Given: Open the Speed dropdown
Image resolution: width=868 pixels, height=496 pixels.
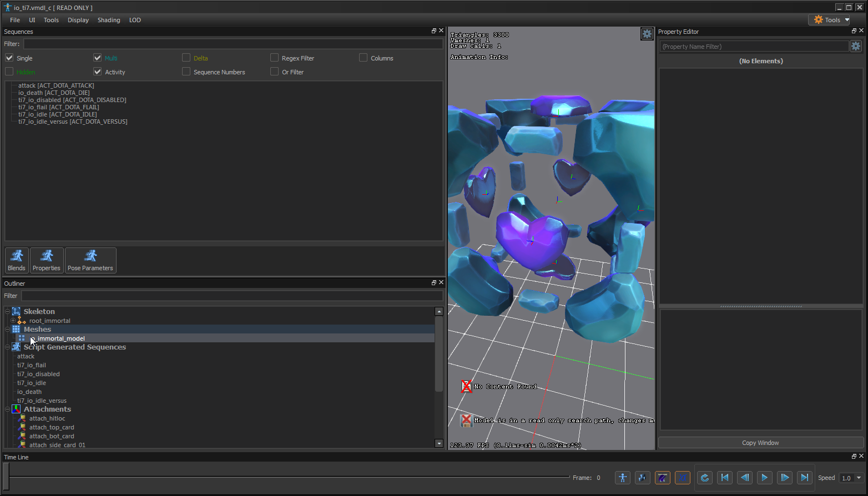Looking at the screenshot, I should pos(859,478).
